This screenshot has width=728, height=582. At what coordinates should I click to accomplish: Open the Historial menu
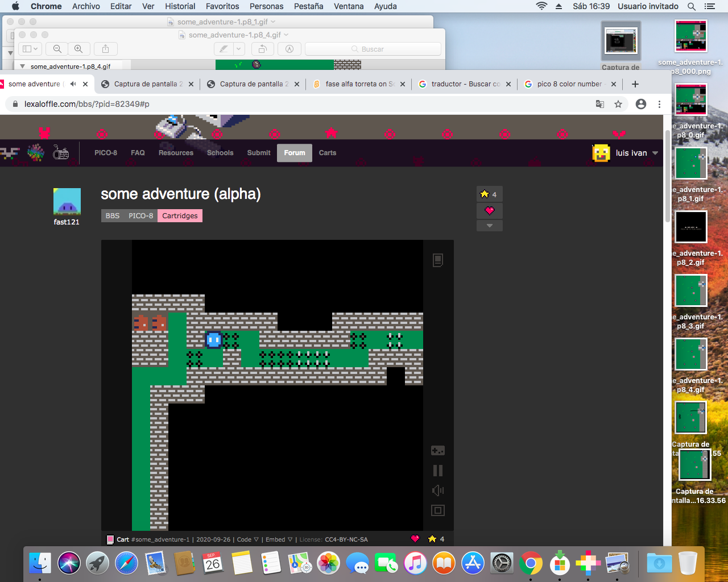coord(180,6)
